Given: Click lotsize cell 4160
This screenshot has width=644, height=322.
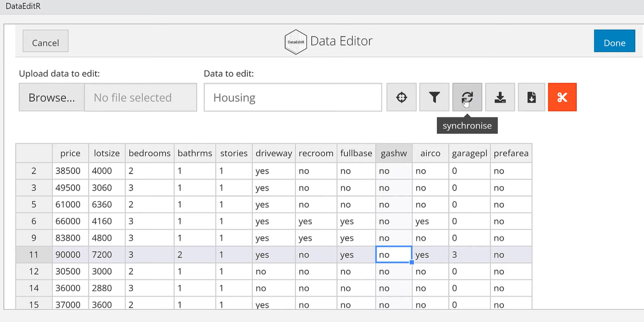Looking at the screenshot, I should 106,221.
